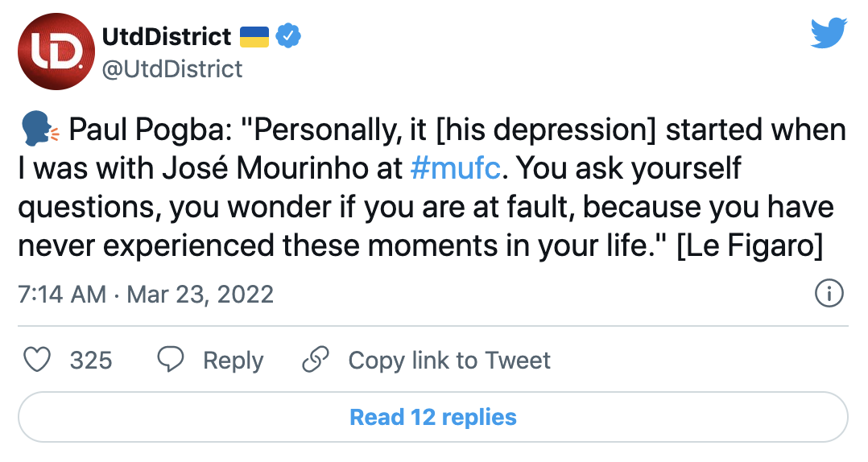868x462 pixels.
Task: Select Copy link to Tweet
Action: coord(449,360)
